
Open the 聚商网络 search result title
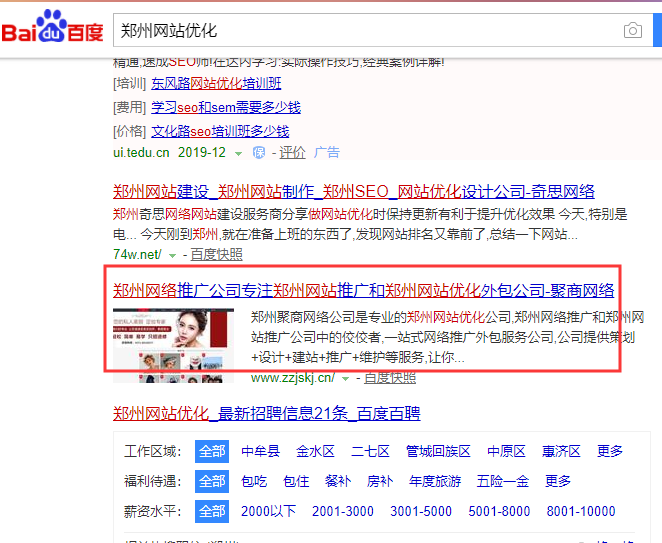tap(364, 291)
